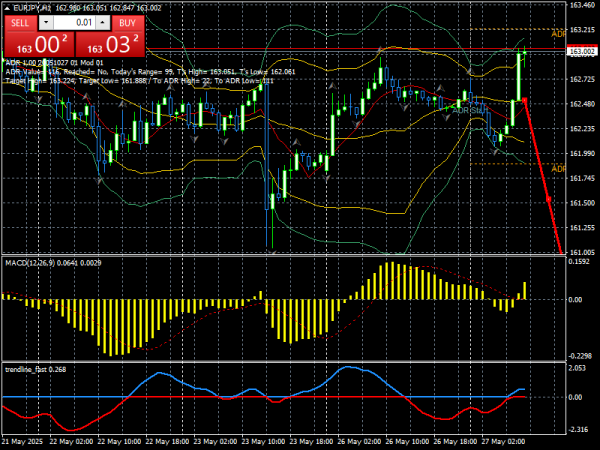Screen dimensions: 600x450
Task: Click the 22 May 18:00 time label
Action: (167, 442)
